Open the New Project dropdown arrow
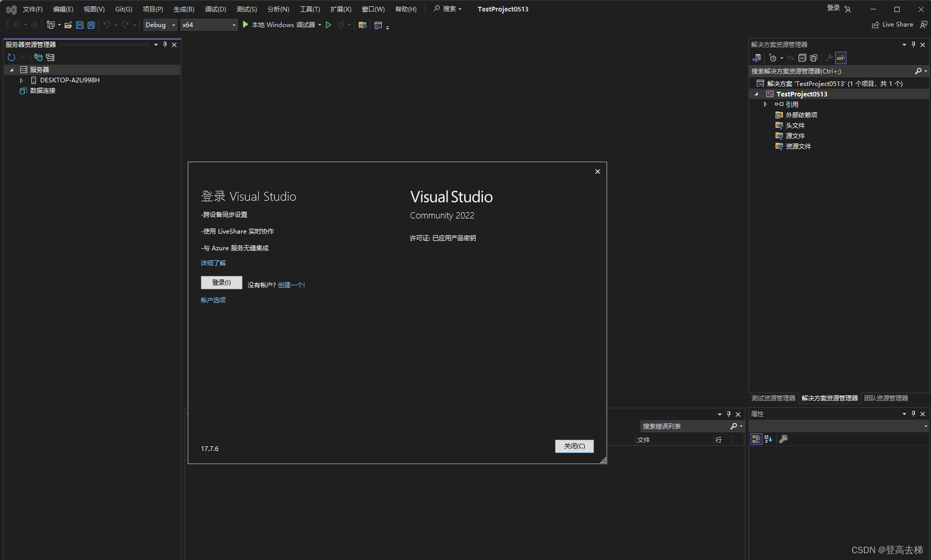 (x=59, y=25)
